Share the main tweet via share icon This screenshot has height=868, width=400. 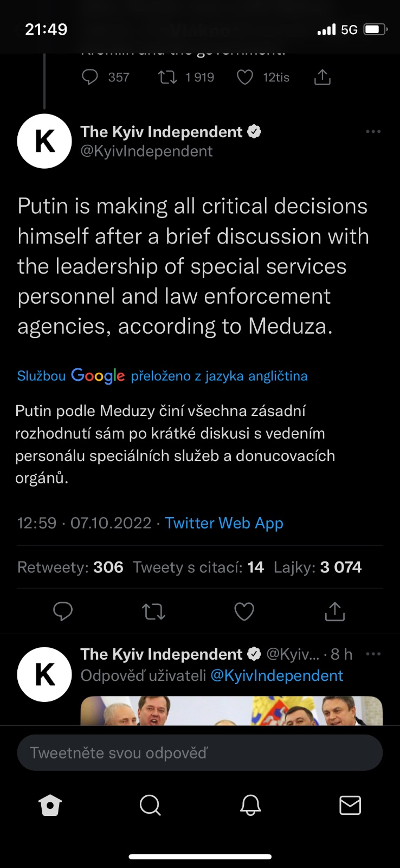coord(334,611)
